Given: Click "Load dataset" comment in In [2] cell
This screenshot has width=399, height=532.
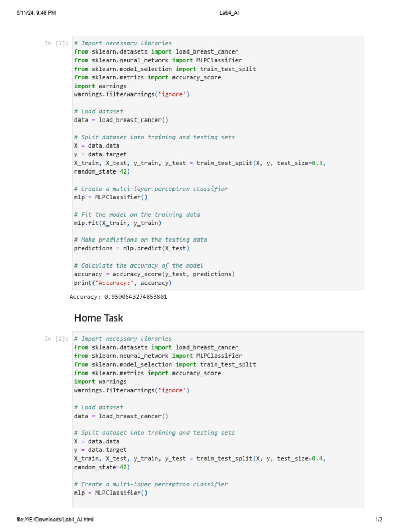Looking at the screenshot, I should tap(99, 407).
